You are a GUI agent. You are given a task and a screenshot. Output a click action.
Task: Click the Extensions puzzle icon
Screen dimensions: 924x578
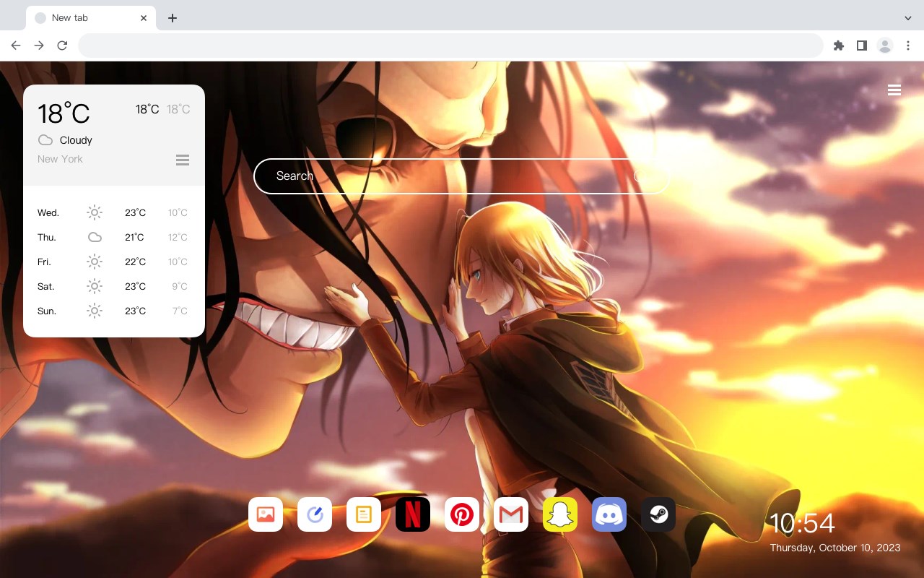coord(838,46)
